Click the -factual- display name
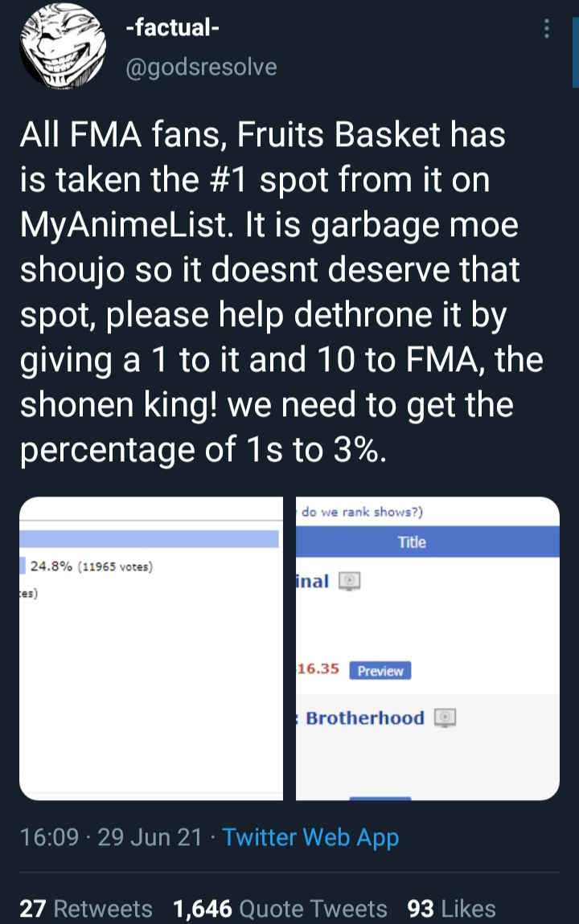Image resolution: width=579 pixels, height=924 pixels. (x=173, y=30)
